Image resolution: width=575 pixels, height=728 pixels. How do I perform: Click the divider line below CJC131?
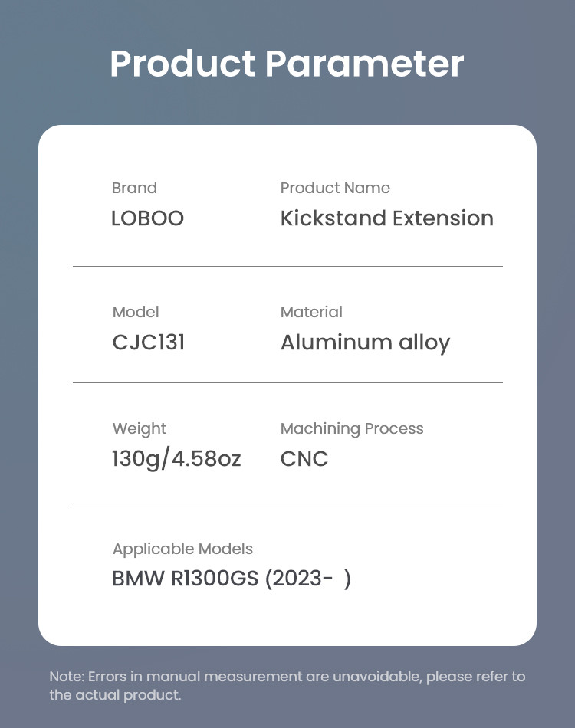point(287,382)
